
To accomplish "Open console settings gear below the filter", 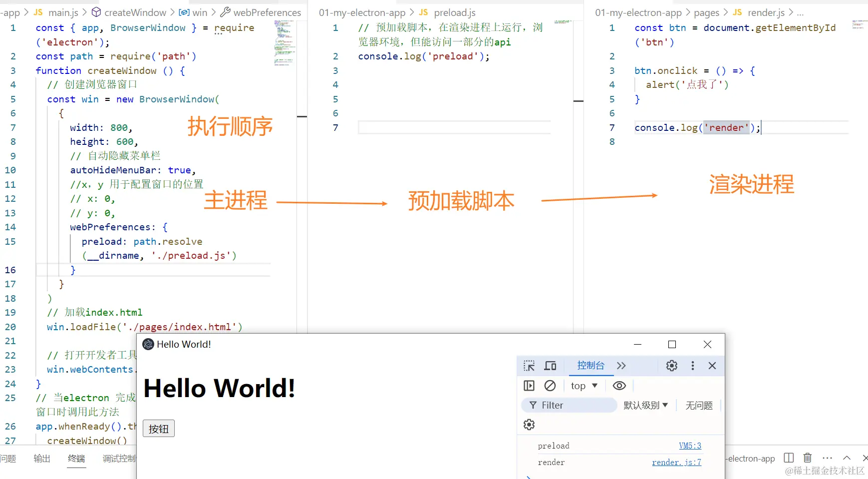I will pyautogui.click(x=529, y=425).
